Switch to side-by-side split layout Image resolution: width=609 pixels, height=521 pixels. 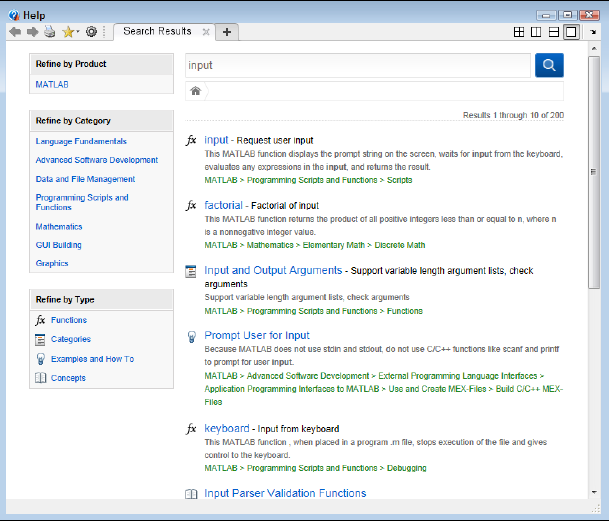click(536, 32)
